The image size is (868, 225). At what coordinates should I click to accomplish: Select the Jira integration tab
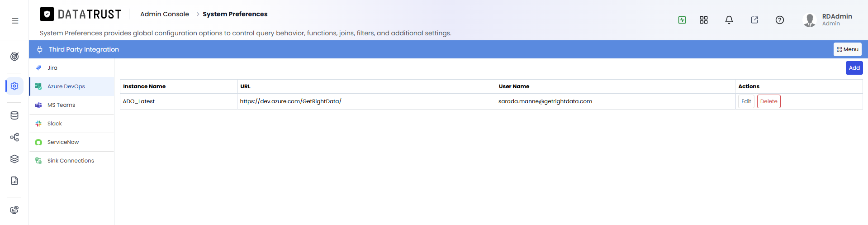tap(71, 68)
